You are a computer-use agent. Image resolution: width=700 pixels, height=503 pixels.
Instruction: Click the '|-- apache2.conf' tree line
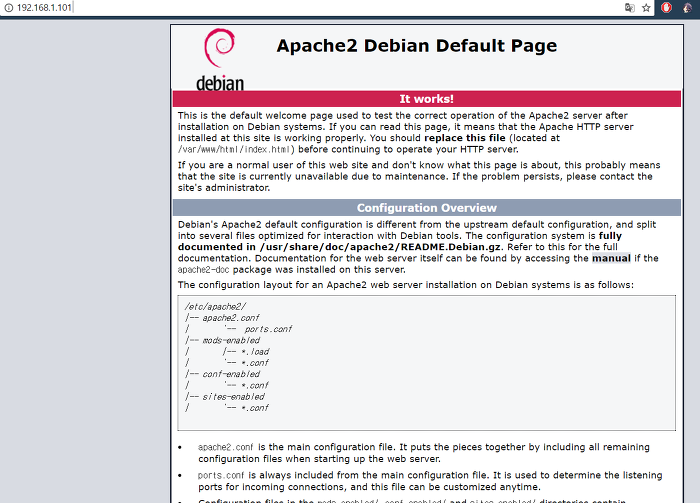tap(222, 318)
